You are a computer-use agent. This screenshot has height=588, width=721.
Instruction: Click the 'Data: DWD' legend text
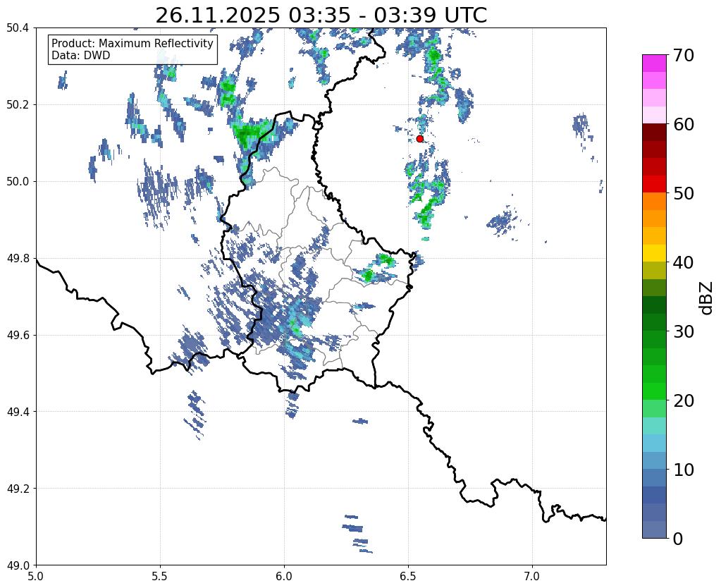click(x=81, y=56)
